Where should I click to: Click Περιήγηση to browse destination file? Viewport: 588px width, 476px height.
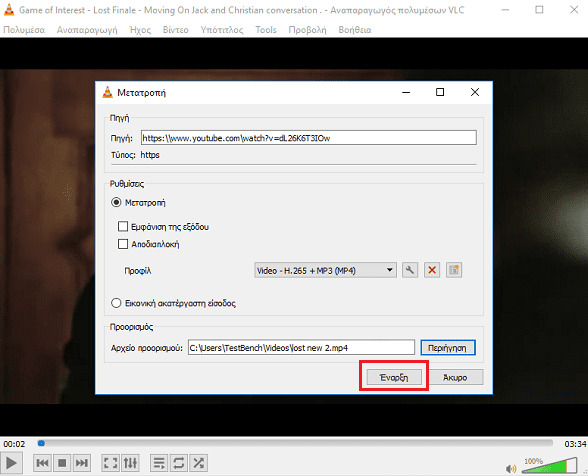click(448, 348)
